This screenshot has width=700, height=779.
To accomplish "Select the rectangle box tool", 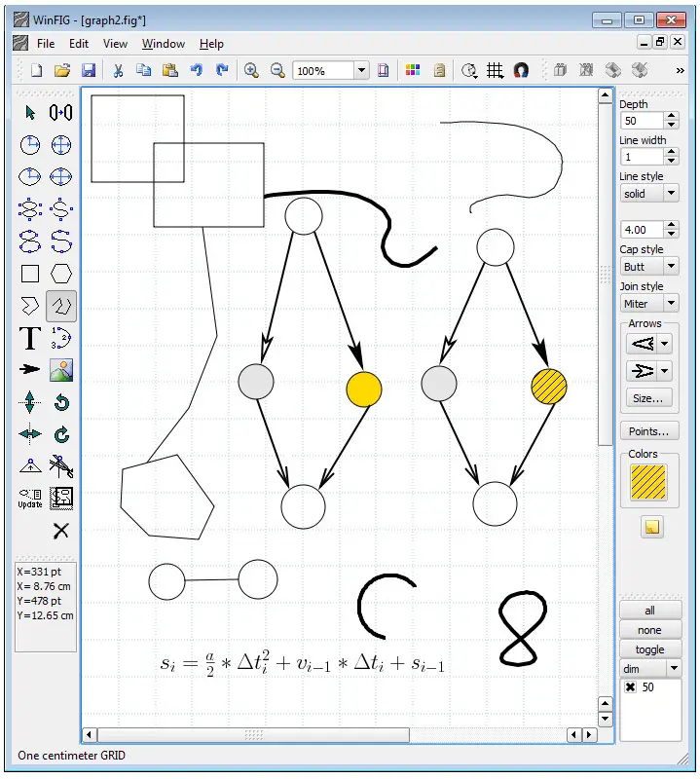I will point(30,274).
